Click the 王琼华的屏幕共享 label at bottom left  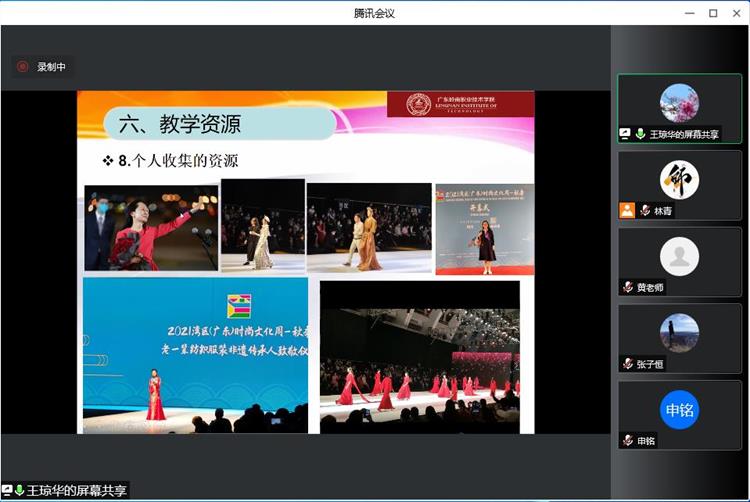point(76,491)
